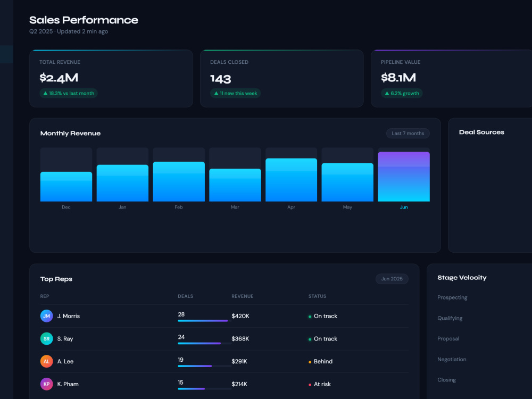Click the KP avatar for K. Pham
Viewport: 532px width, 399px height.
(x=46, y=384)
